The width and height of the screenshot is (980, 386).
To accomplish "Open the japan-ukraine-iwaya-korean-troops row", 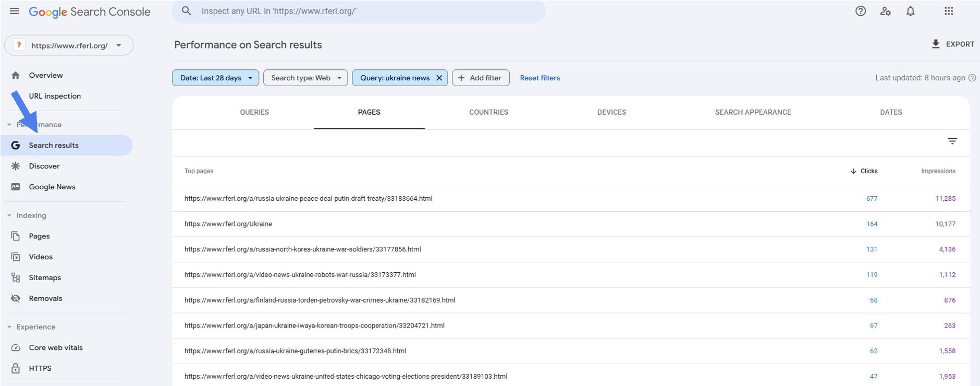I will click(x=571, y=325).
